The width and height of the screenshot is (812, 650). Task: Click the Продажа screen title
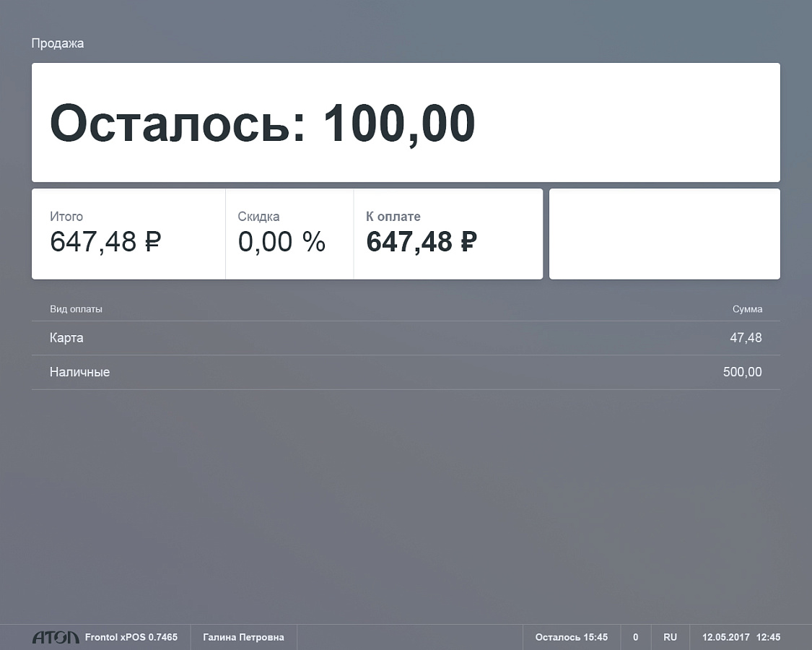[x=58, y=43]
